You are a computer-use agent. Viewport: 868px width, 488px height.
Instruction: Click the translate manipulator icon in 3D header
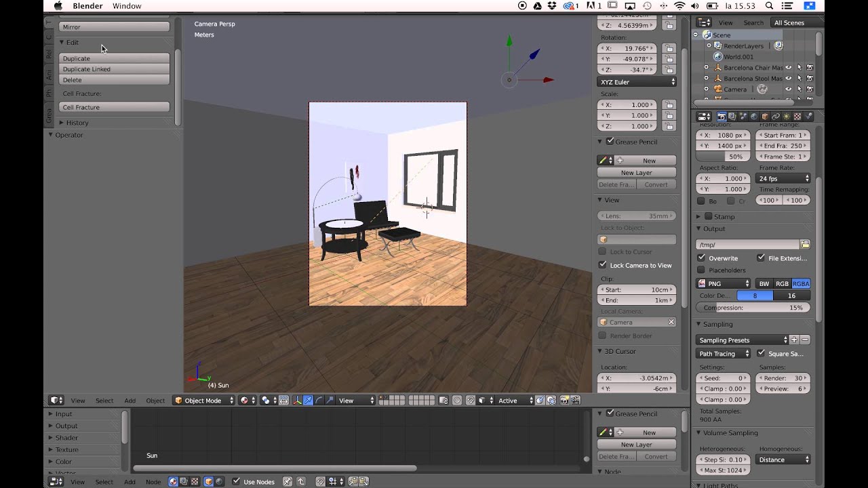tap(309, 401)
